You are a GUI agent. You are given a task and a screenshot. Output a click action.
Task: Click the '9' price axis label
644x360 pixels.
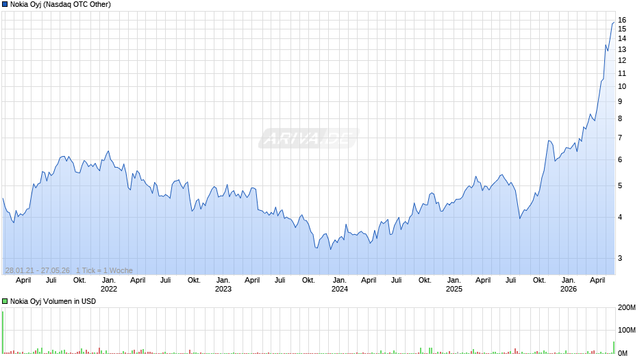[x=620, y=101]
